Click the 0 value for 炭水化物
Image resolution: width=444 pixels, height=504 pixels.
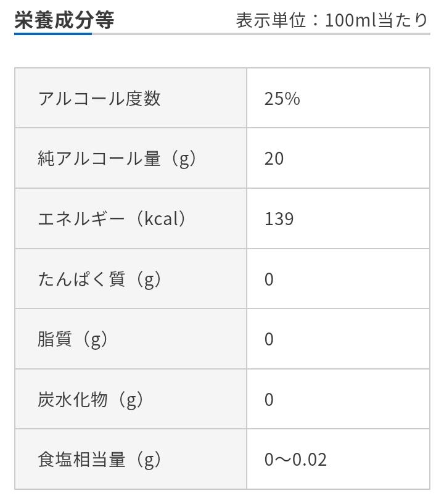269,399
